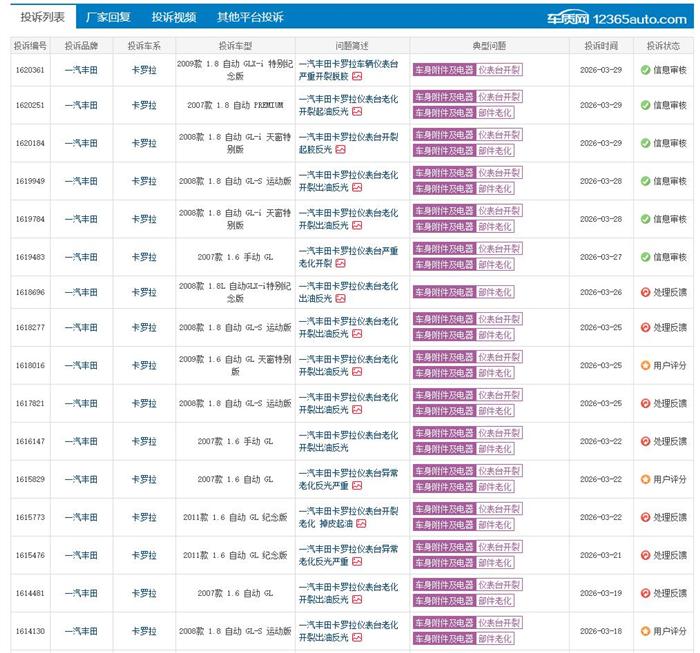Click 车身附件及电器 tag in row 1615476
The width and height of the screenshot is (700, 653).
(x=444, y=545)
